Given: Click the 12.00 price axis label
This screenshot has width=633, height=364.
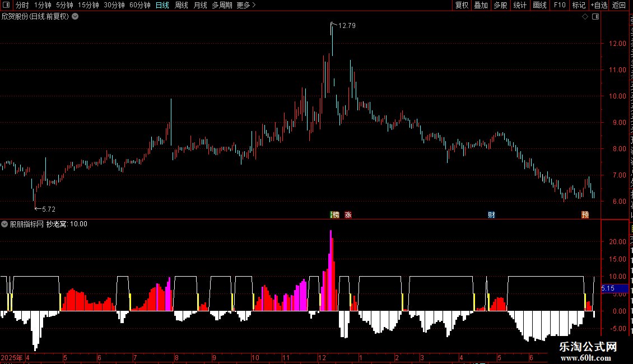Looking at the screenshot, I should pos(617,44).
